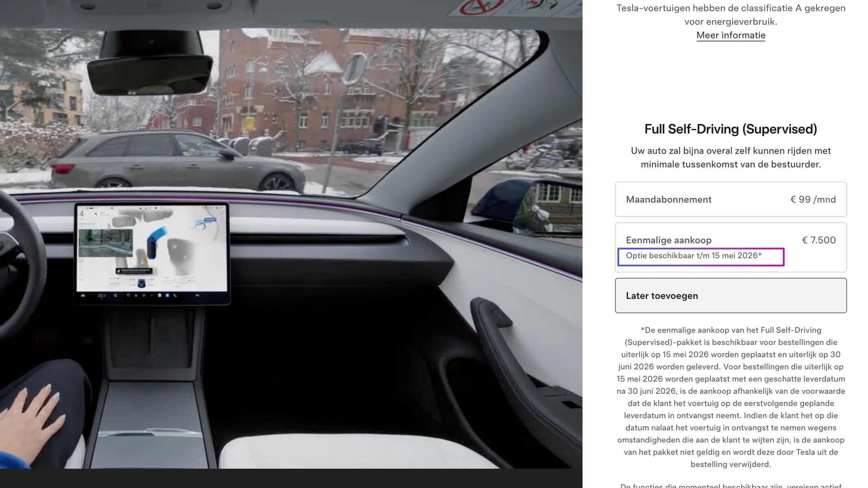This screenshot has width=868, height=488.
Task: Click the Full Self-Driving (Supervised) heading
Action: [730, 129]
